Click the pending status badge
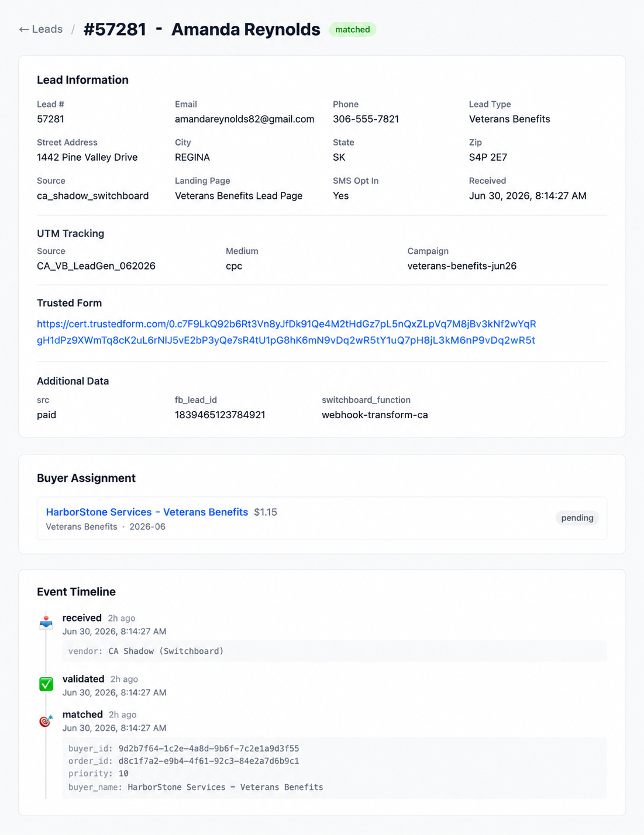The image size is (644, 835). 577,518
